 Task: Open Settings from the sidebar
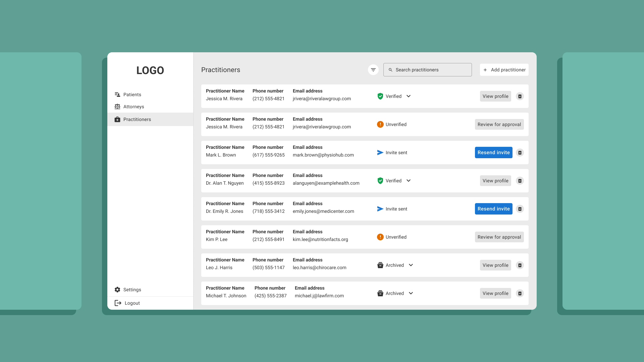[x=150, y=290]
